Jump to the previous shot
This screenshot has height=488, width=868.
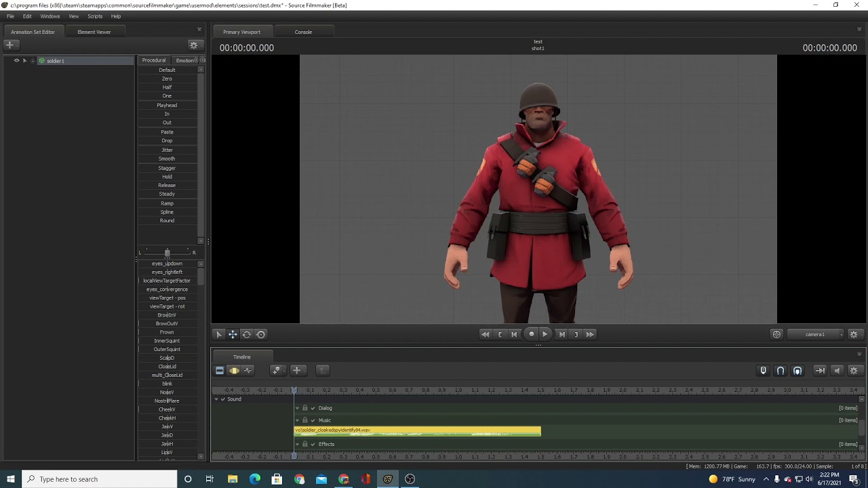coord(485,334)
